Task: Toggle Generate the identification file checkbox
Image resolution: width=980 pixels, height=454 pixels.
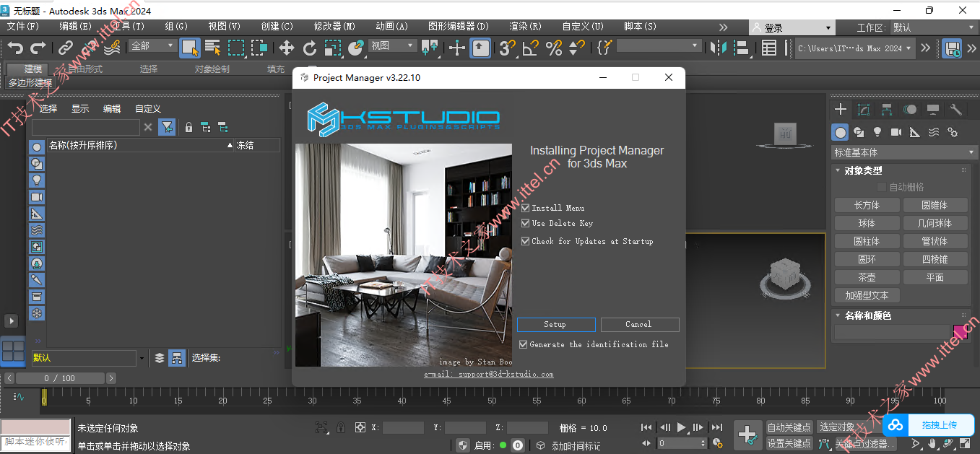Action: (524, 344)
